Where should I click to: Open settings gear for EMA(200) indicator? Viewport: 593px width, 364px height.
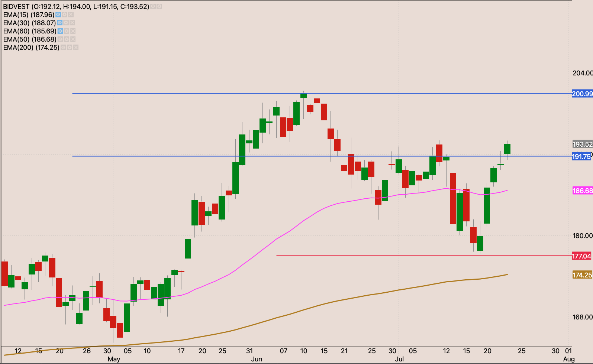pyautogui.click(x=70, y=48)
